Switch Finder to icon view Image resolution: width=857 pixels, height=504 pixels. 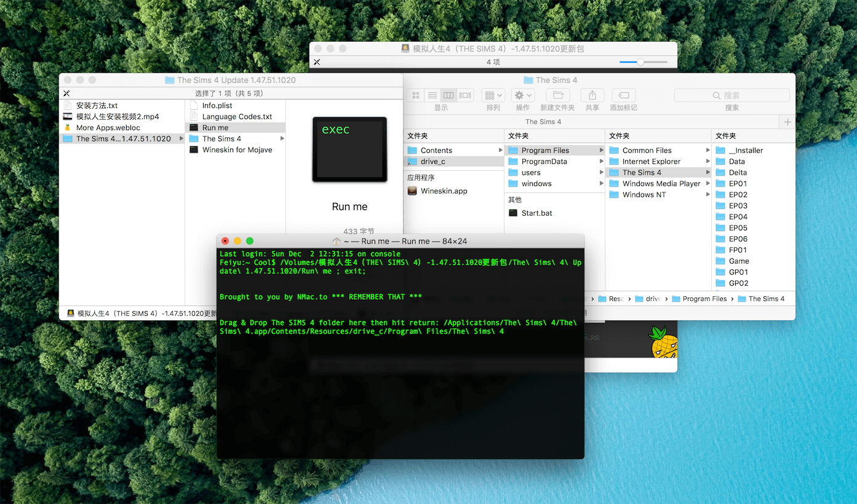[416, 95]
